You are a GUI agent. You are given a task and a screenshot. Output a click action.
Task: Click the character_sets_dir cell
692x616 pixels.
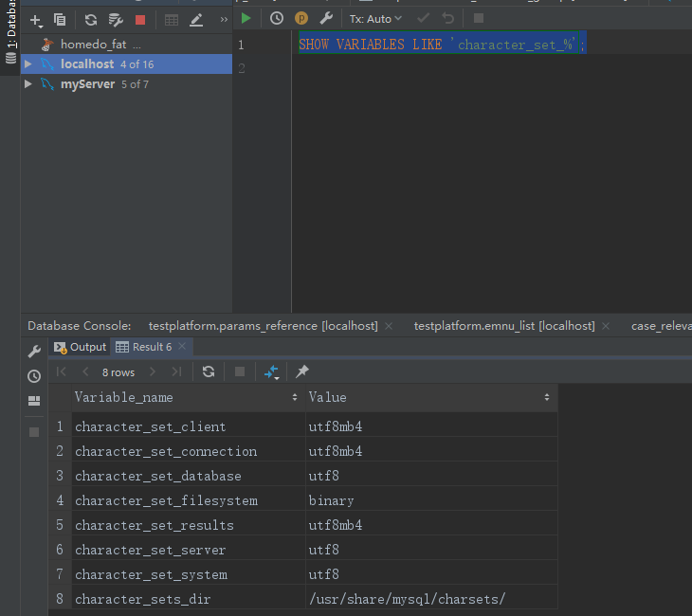pyautogui.click(x=188, y=599)
